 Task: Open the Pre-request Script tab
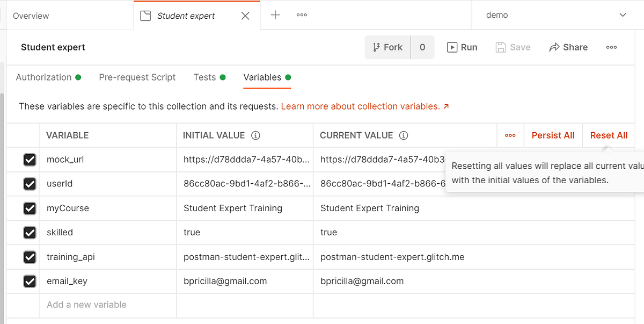[x=137, y=77]
